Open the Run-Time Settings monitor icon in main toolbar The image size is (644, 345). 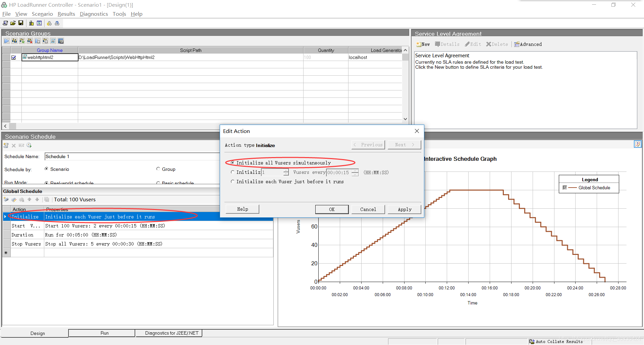39,23
